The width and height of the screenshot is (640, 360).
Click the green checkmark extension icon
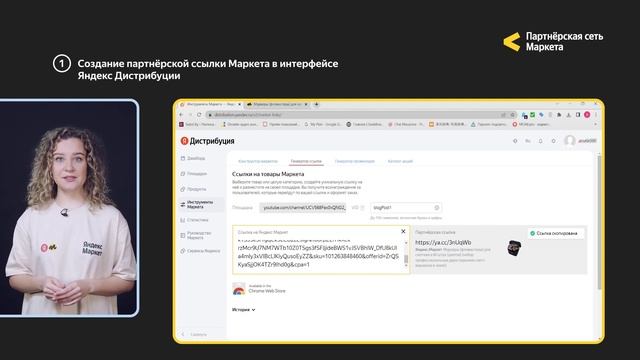533,115
